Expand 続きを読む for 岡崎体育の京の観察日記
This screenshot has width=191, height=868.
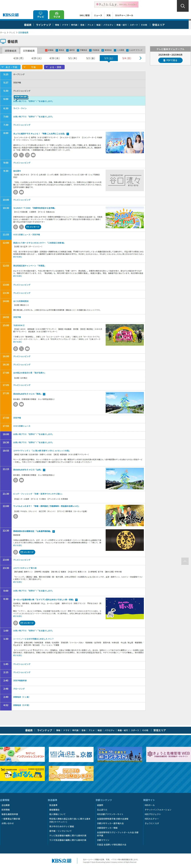coord(17,545)
